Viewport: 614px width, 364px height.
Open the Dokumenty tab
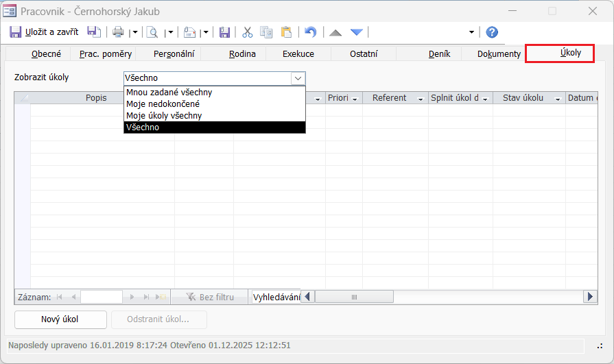pos(499,53)
